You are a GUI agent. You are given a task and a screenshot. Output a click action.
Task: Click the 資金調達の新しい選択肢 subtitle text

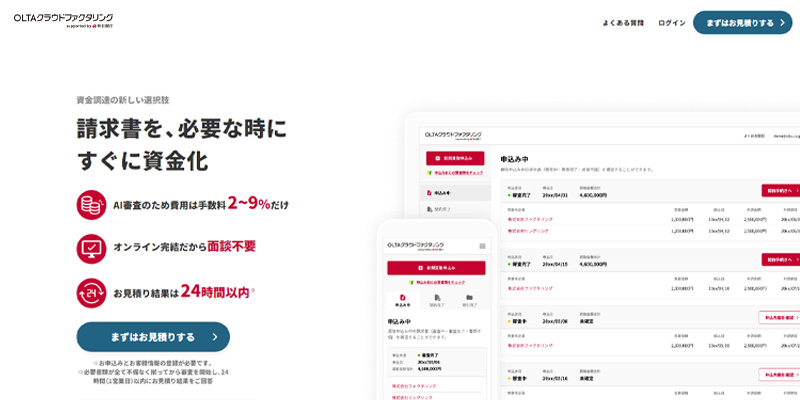[x=123, y=100]
